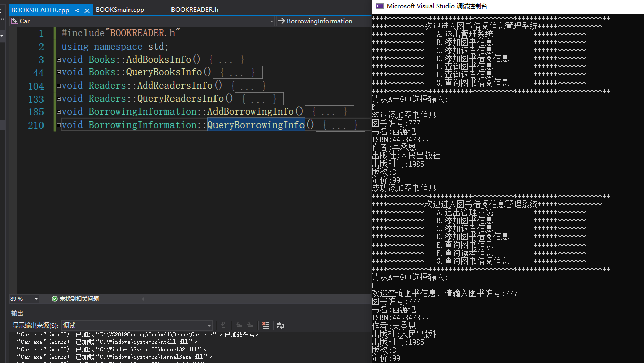The height and width of the screenshot is (363, 644).
Task: Expand the BorrowingInformation::AddBorrowingInfo code block
Action: pos(59,112)
